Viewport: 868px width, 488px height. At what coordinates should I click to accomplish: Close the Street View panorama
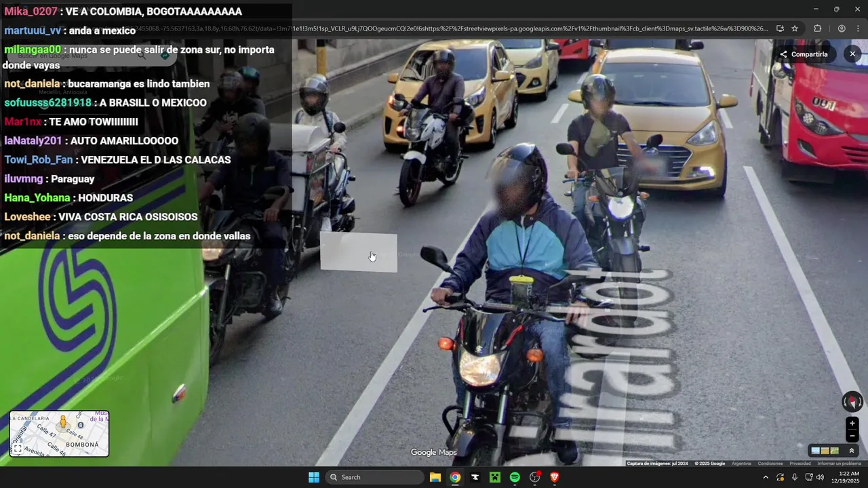[852, 54]
